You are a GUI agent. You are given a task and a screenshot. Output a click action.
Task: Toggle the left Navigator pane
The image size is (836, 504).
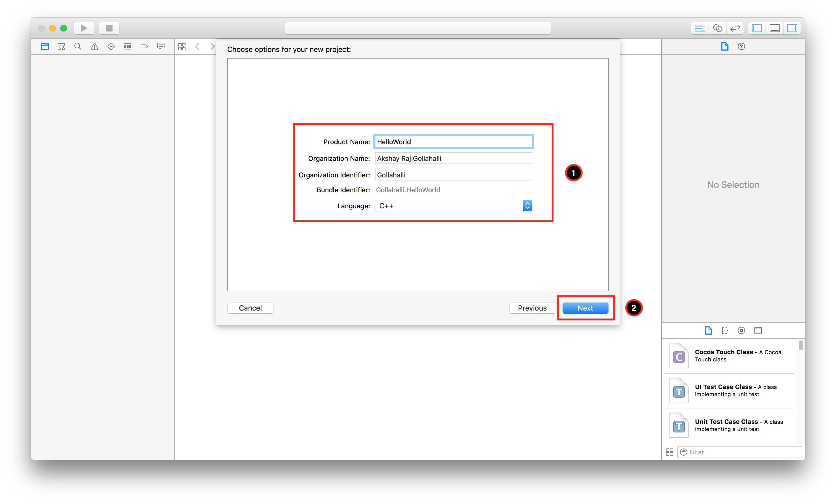(757, 28)
